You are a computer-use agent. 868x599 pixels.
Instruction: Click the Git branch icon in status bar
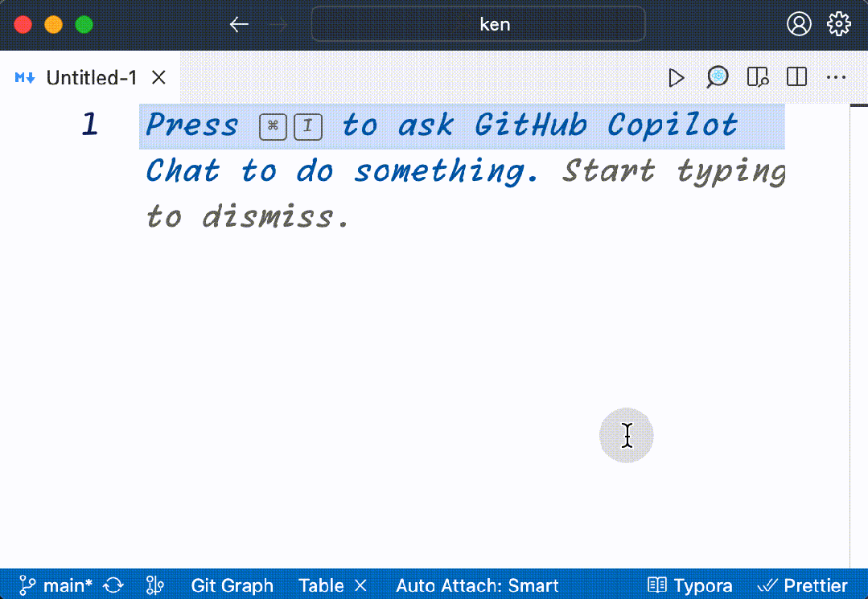pyautogui.click(x=27, y=585)
